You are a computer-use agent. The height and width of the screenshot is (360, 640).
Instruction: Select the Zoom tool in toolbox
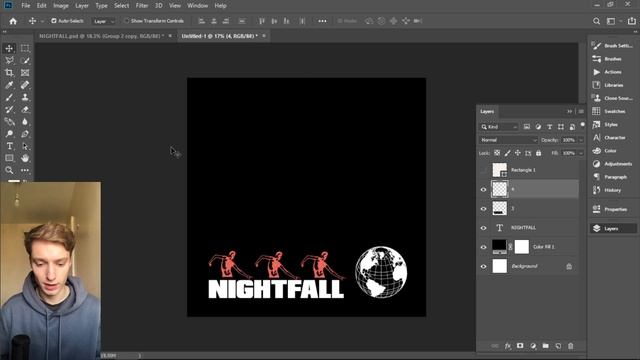[x=9, y=170]
